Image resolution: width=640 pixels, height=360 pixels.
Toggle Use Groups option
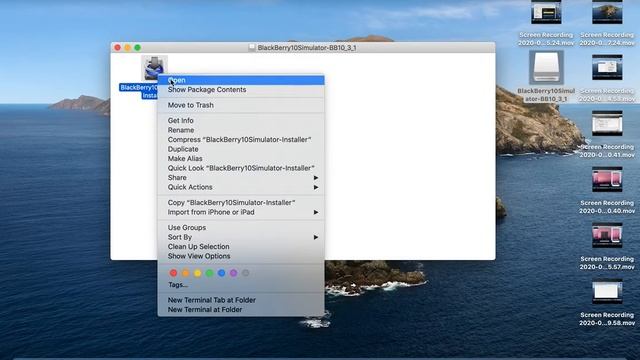[241, 228]
